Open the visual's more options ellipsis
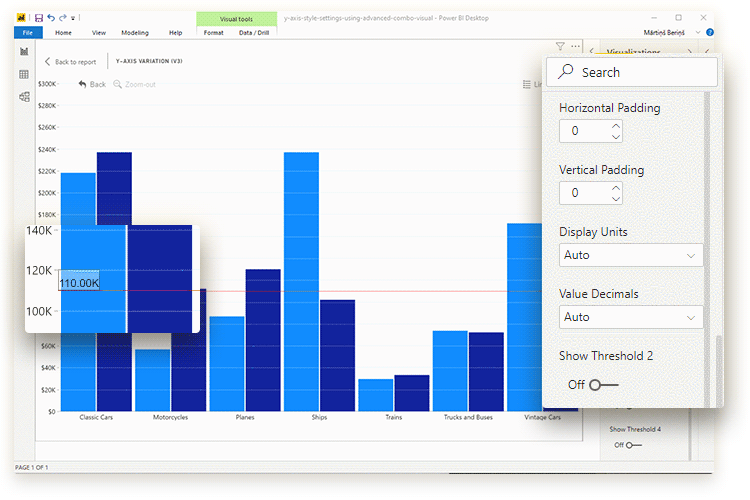 click(x=575, y=46)
